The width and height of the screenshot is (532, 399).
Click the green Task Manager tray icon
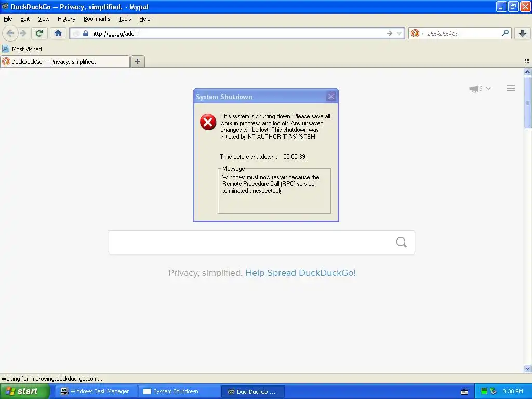(x=484, y=391)
